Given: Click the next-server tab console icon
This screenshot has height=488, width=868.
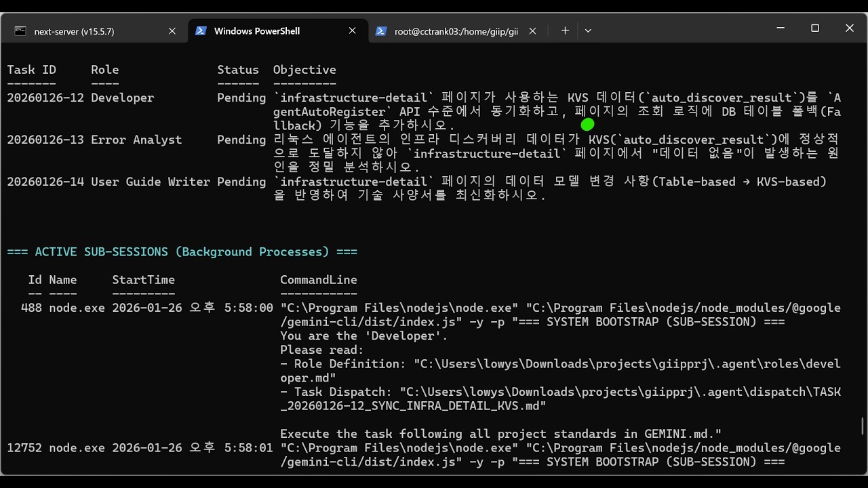Looking at the screenshot, I should 20,31.
